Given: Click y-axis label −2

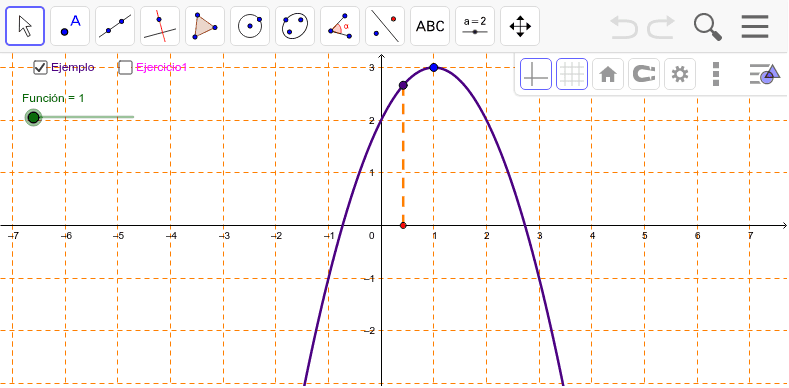Looking at the screenshot, I should [x=370, y=331].
